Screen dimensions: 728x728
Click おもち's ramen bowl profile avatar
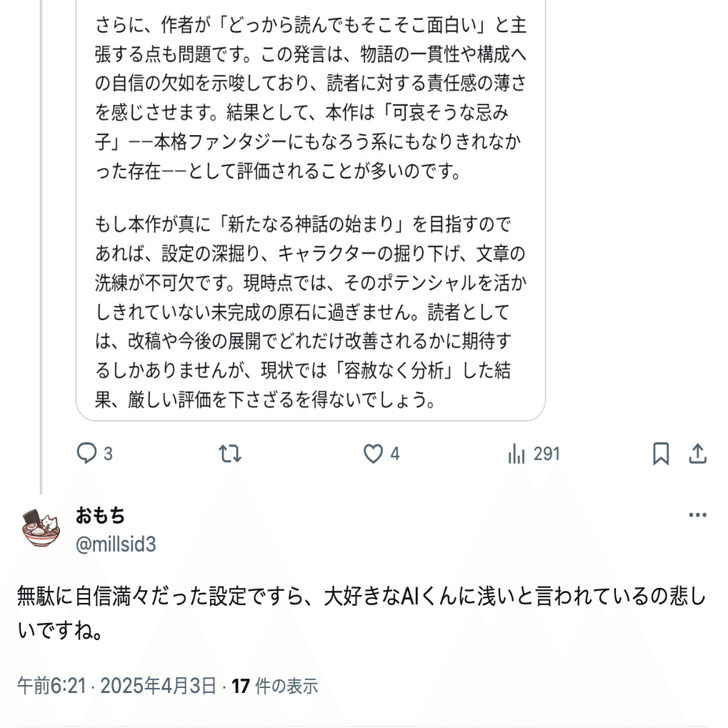coord(41,529)
